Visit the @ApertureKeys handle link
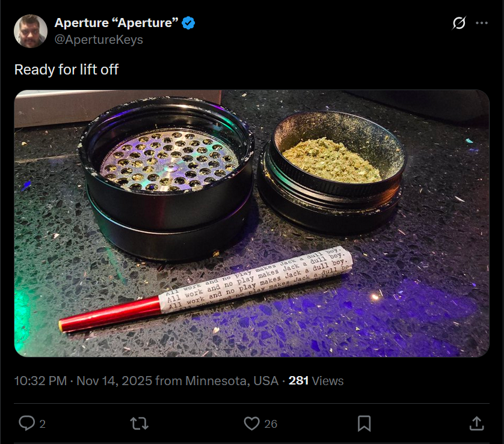Screen dimensions: 504x444 coord(99,40)
